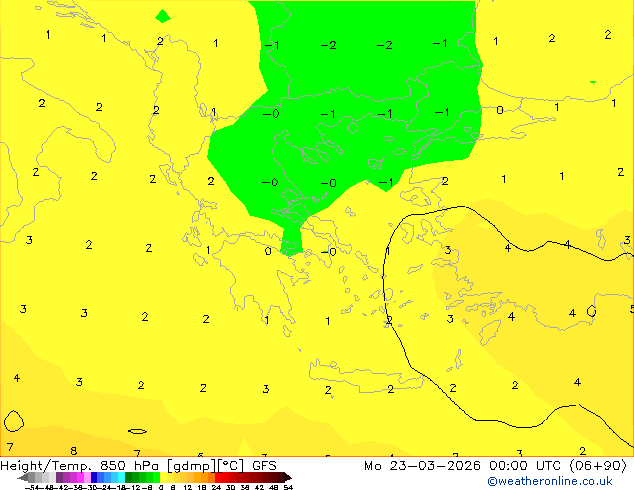Click the small closed contour above value 7
The height and width of the screenshot is (490, 634).
(x=14, y=421)
